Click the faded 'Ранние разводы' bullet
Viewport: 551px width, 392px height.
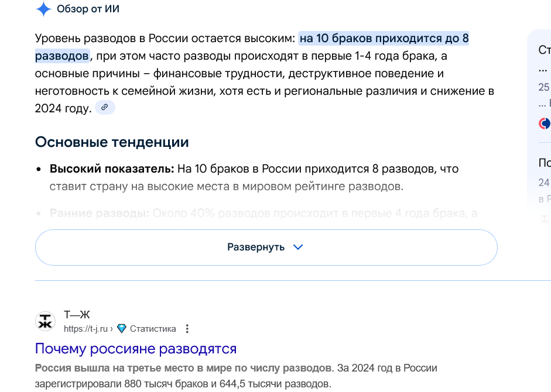[x=100, y=214]
